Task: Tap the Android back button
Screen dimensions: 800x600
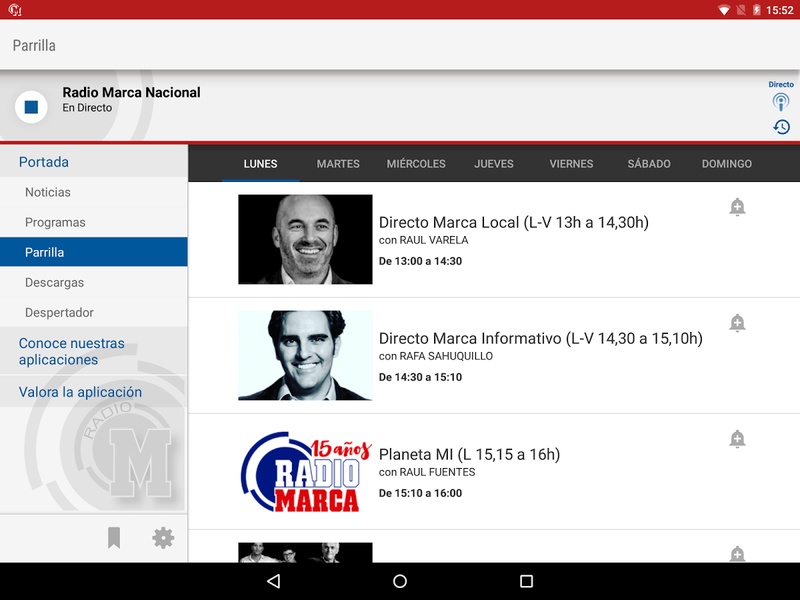Action: coord(273,581)
